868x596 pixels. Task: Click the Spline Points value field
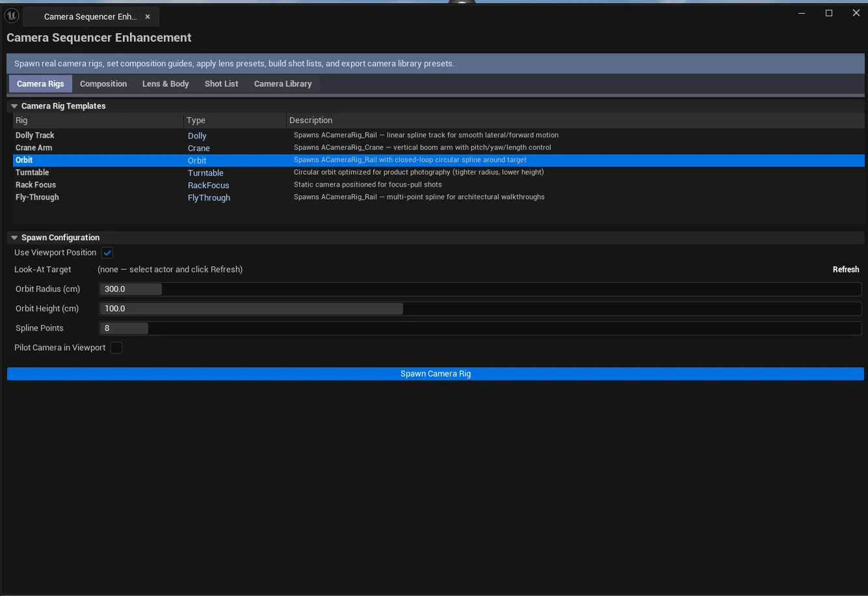click(480, 328)
